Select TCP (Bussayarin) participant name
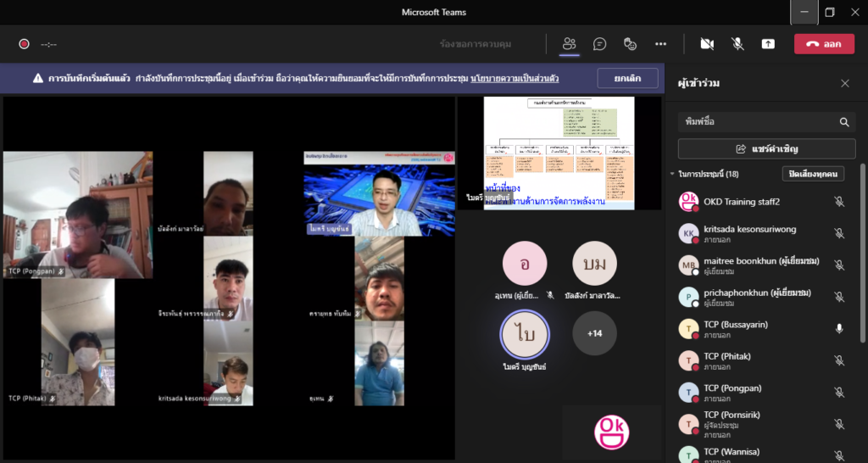 pos(736,325)
